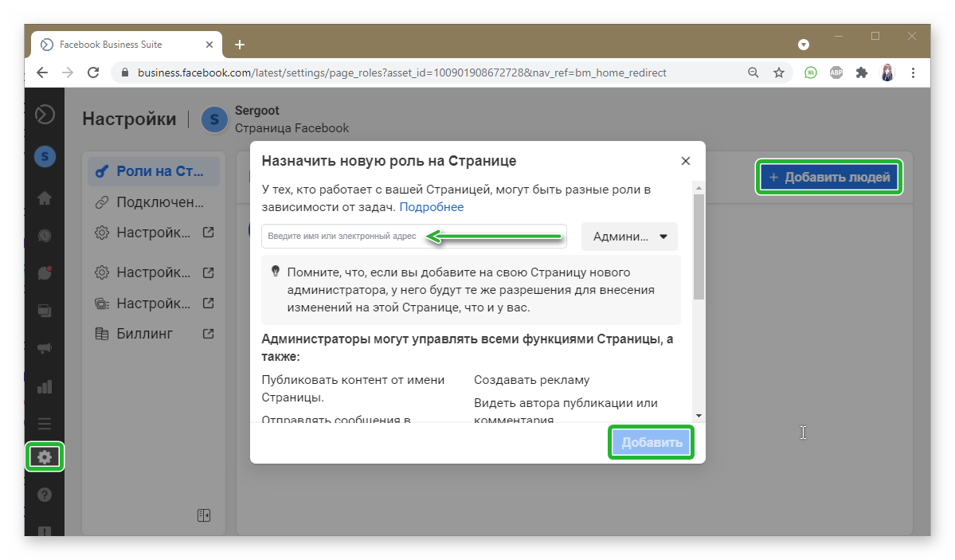This screenshot has width=955, height=560.
Task: Close the role assignment dialog
Action: 686,161
